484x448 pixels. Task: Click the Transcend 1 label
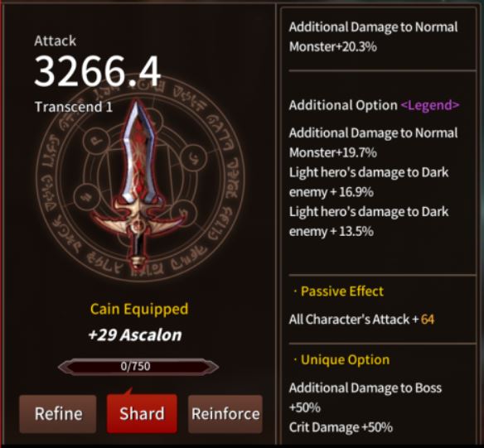coord(74,107)
